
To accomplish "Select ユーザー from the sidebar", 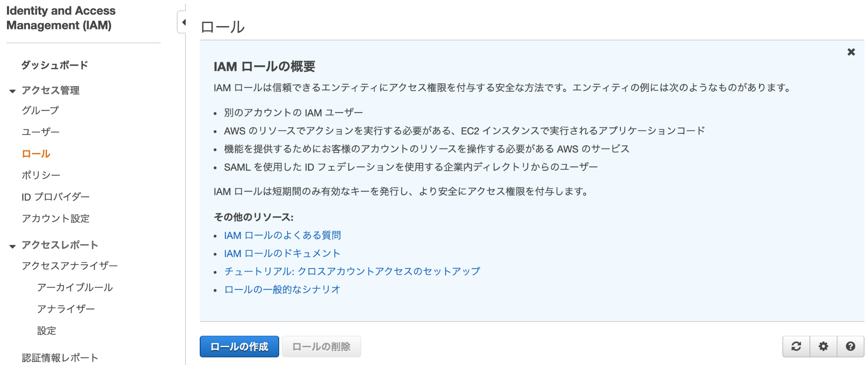I will click(40, 131).
